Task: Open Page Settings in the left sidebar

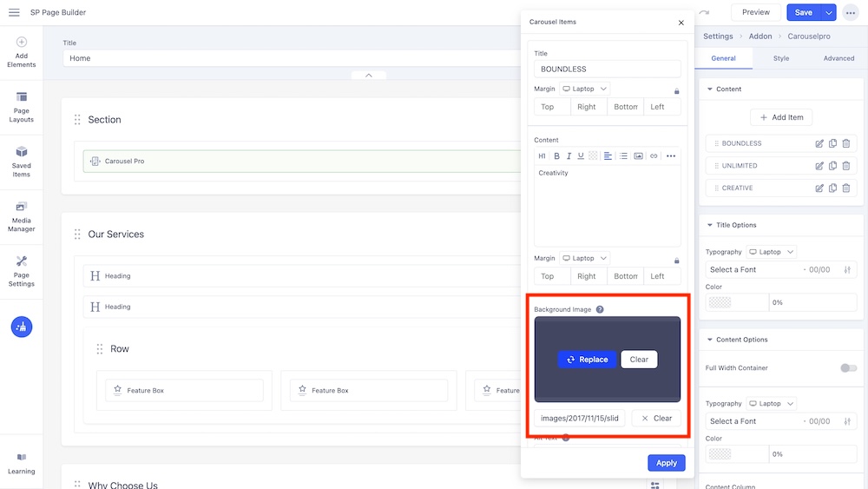Action: click(22, 270)
